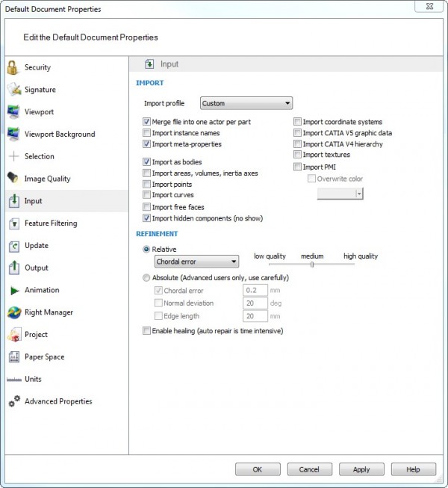Click the Chordal error 0.2 mm field

click(255, 291)
